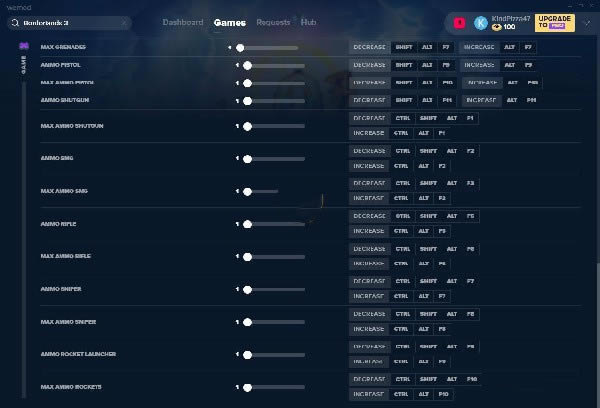This screenshot has width=600, height=408.
Task: Click the purple game controller sidebar icon
Action: (23, 46)
